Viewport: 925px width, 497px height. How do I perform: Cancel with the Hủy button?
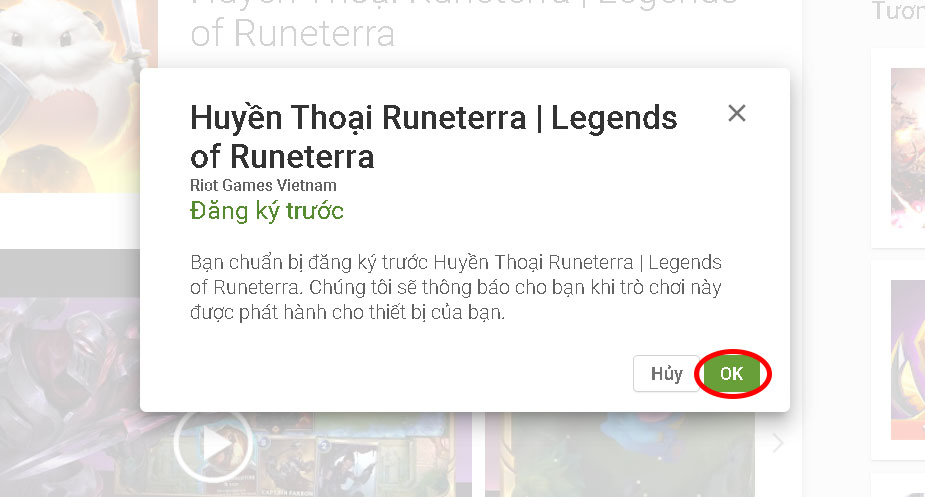[x=667, y=374]
